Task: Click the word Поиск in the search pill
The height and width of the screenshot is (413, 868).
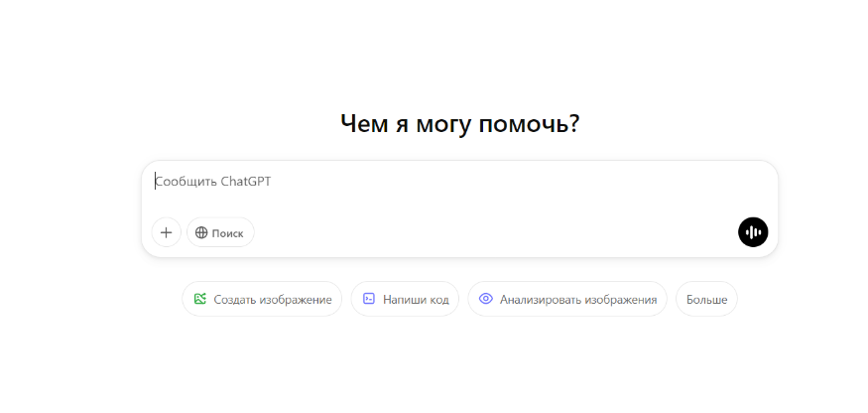Action: pyautogui.click(x=227, y=233)
